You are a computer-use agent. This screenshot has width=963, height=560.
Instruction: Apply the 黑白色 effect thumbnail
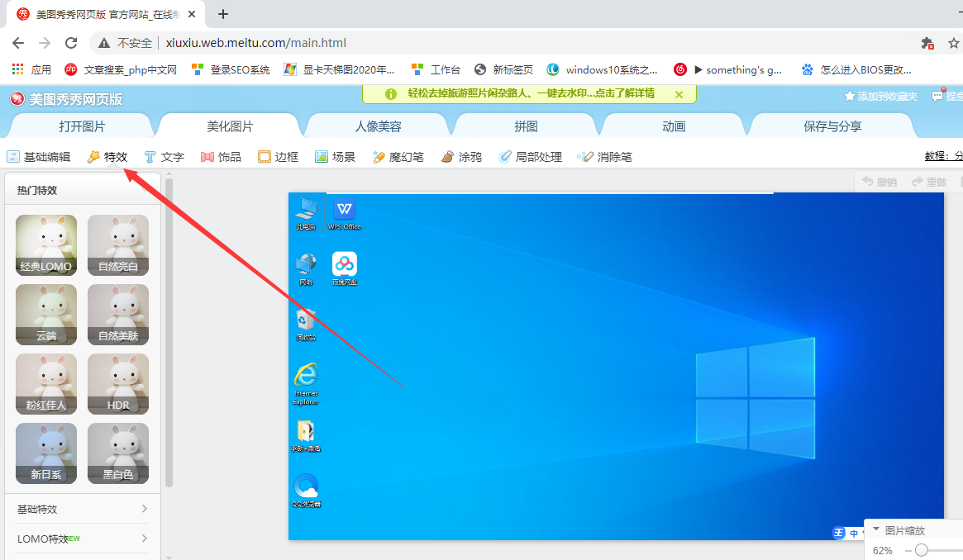118,453
